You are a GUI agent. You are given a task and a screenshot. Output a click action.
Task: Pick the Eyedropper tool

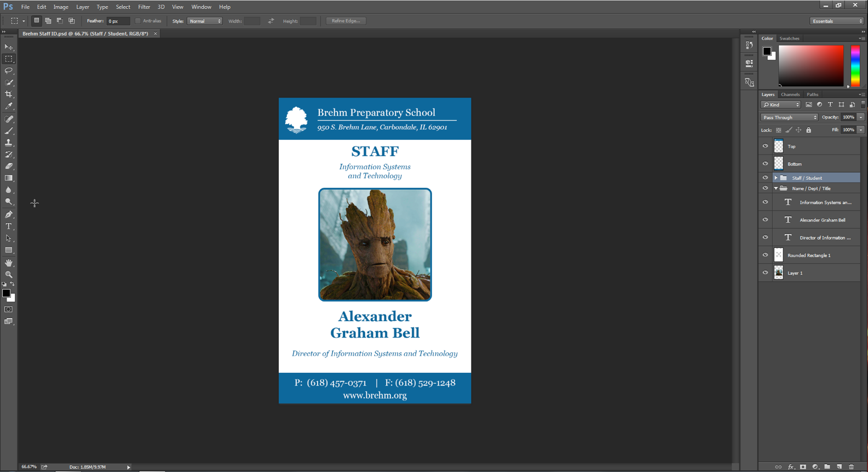[9, 106]
